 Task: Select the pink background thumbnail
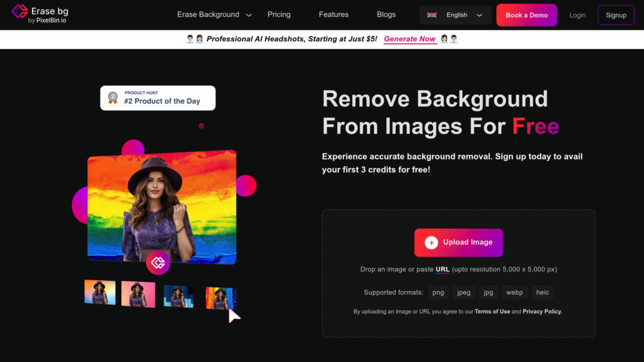(x=138, y=294)
